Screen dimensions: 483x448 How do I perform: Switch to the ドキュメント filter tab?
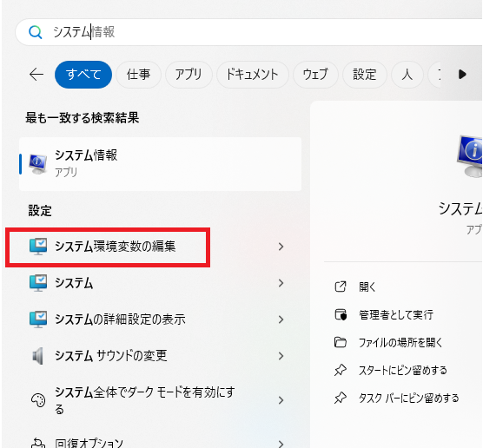click(x=252, y=75)
